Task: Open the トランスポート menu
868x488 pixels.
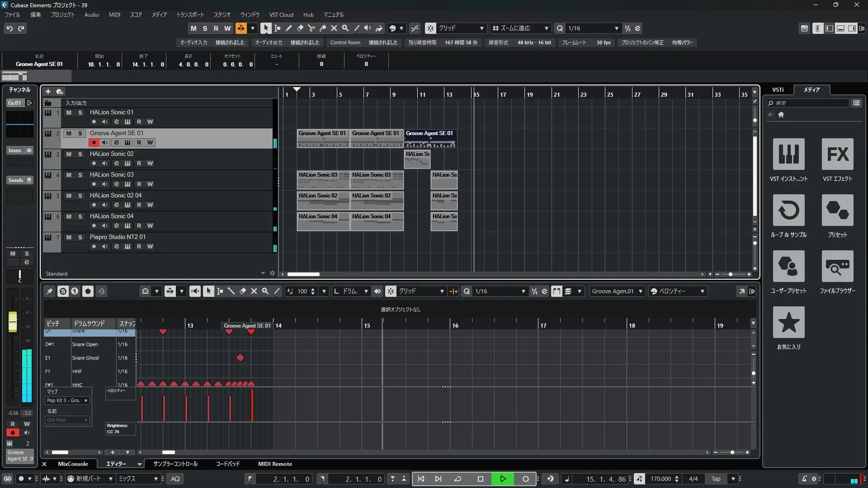Action: [x=190, y=15]
